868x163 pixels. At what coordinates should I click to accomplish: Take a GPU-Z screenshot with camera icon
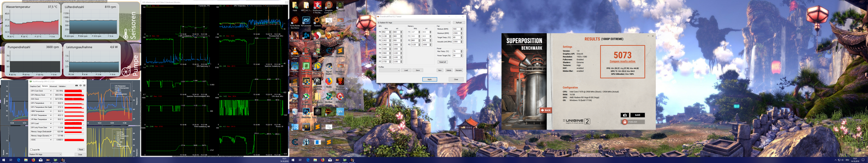tap(76, 86)
